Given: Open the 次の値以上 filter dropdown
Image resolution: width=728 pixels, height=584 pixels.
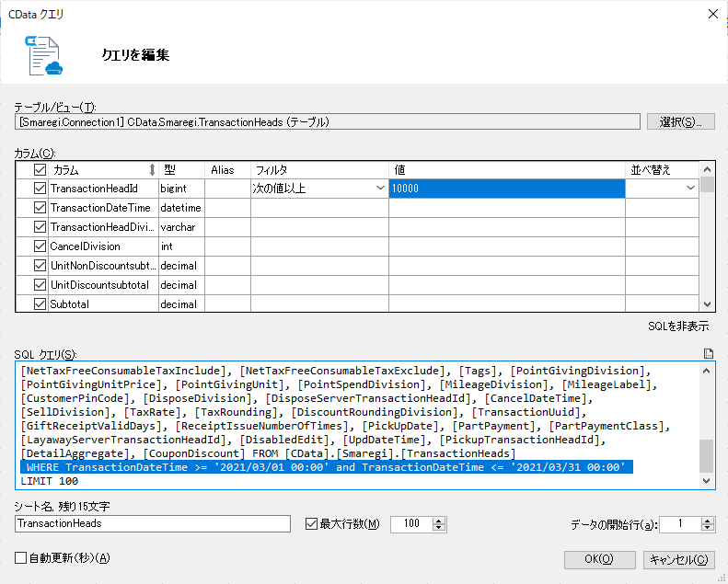Looking at the screenshot, I should click(x=380, y=189).
